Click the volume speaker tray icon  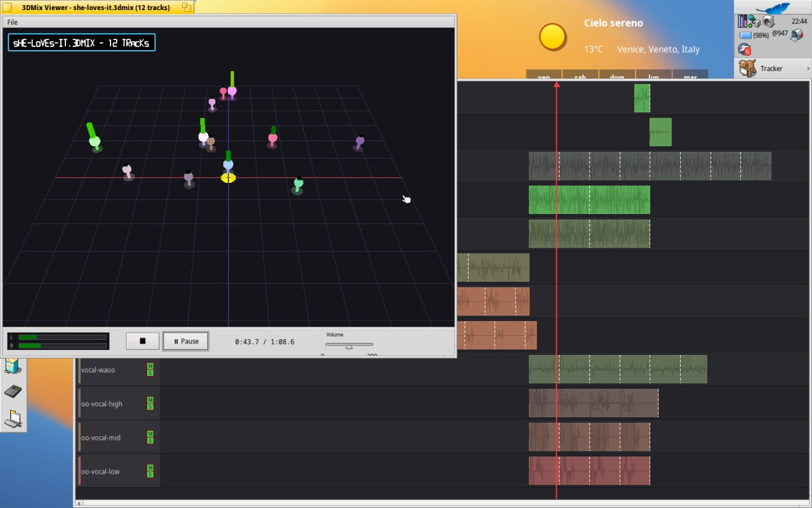(768, 22)
